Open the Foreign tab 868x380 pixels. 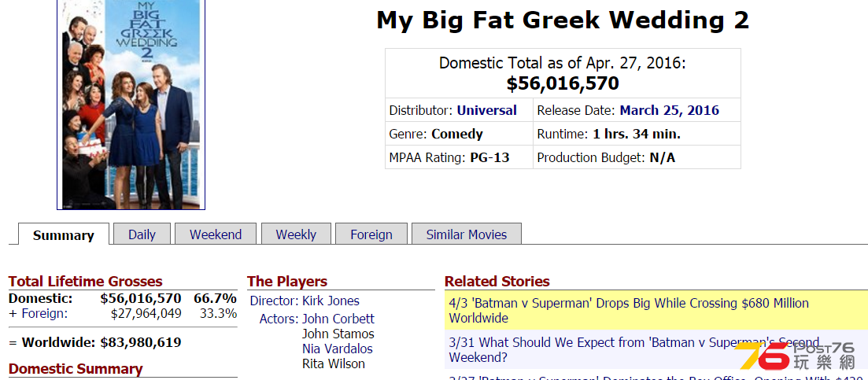click(371, 234)
